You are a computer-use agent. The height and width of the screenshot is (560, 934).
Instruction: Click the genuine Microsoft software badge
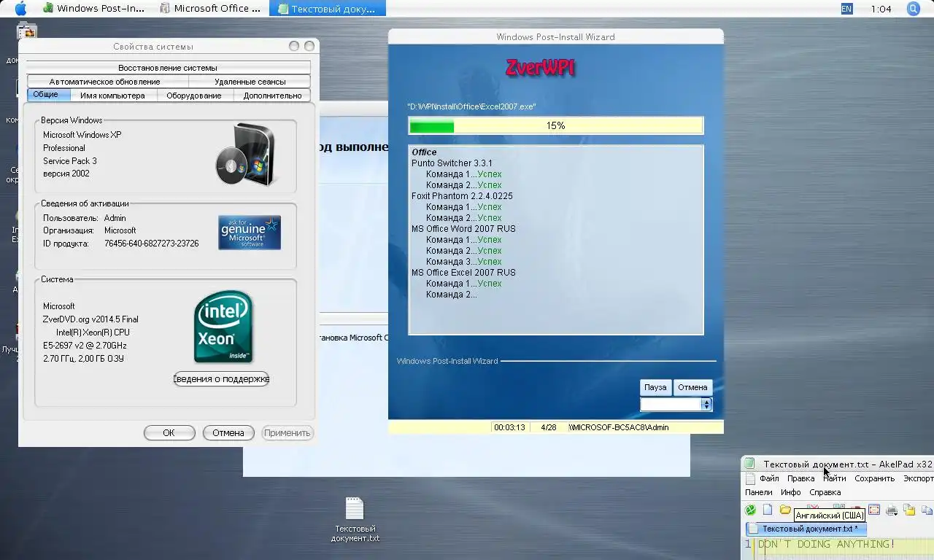pos(250,233)
